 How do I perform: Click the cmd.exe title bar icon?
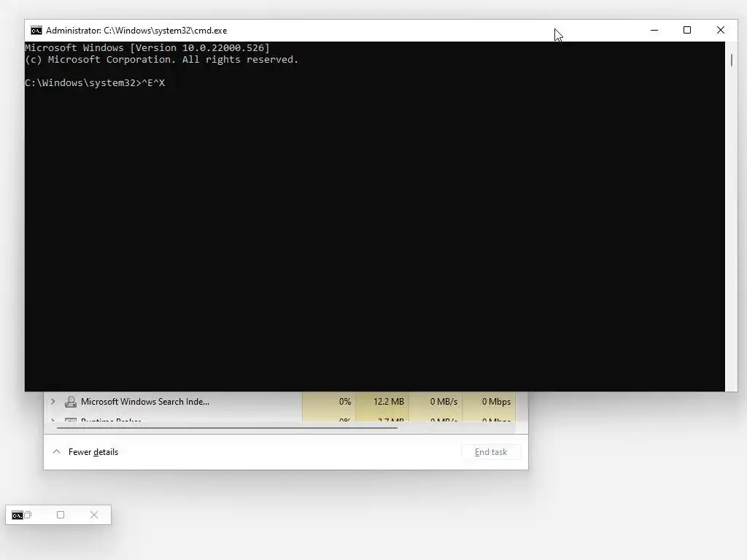36,31
